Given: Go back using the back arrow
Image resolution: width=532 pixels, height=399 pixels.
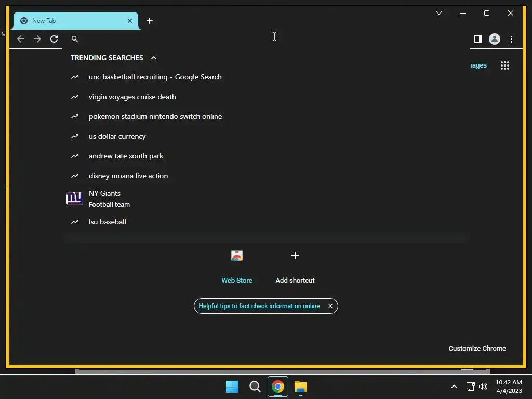Looking at the screenshot, I should pyautogui.click(x=21, y=39).
